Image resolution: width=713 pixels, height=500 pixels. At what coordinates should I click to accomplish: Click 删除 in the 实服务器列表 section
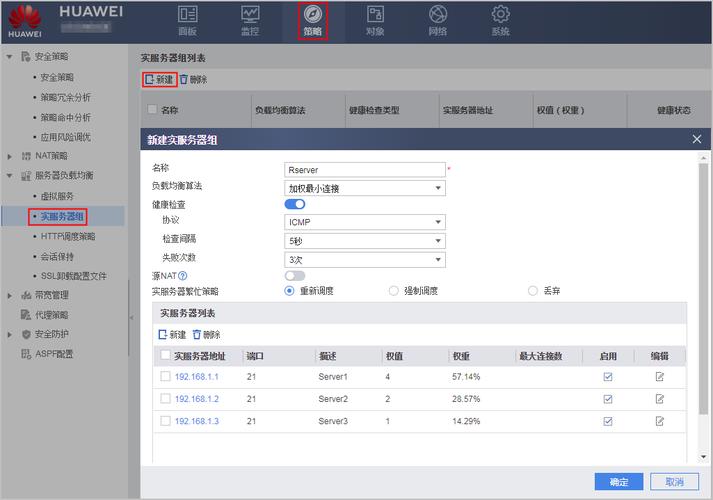[x=206, y=335]
